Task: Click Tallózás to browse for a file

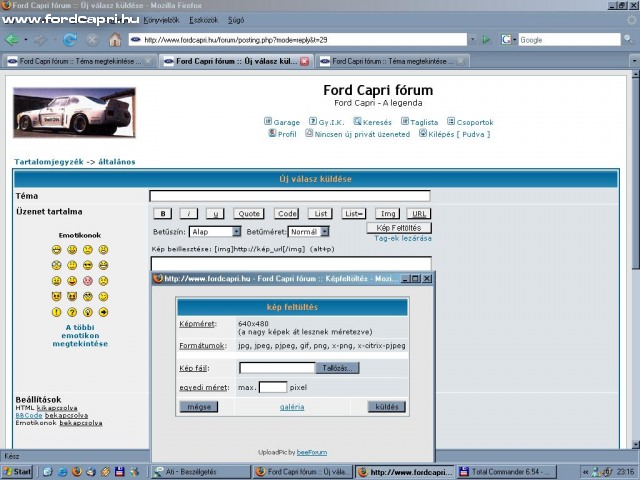Action: tap(337, 368)
